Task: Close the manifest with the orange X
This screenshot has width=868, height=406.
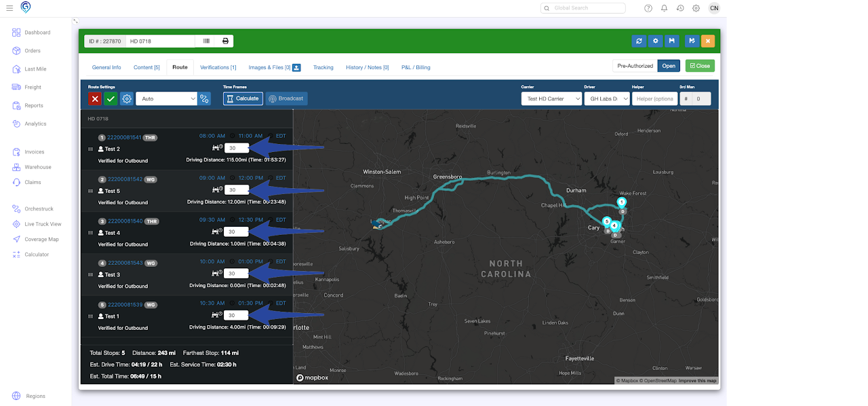Action: click(708, 41)
